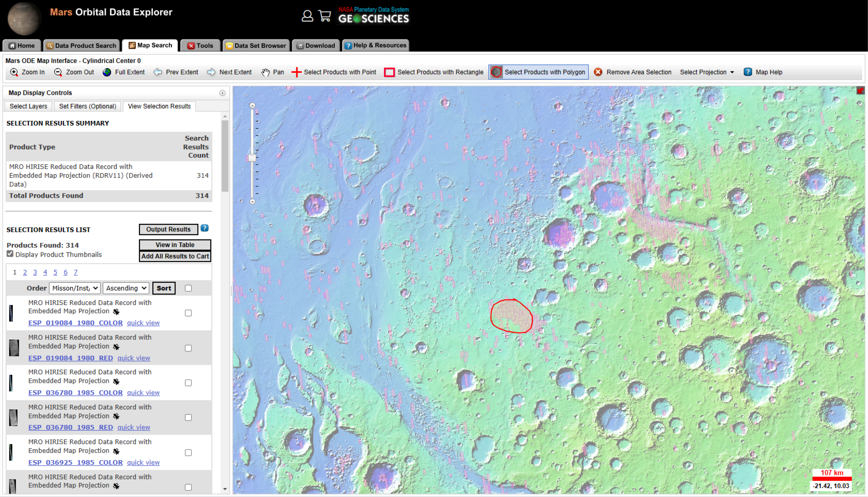Click View in Table button
The image size is (868, 497).
point(175,245)
